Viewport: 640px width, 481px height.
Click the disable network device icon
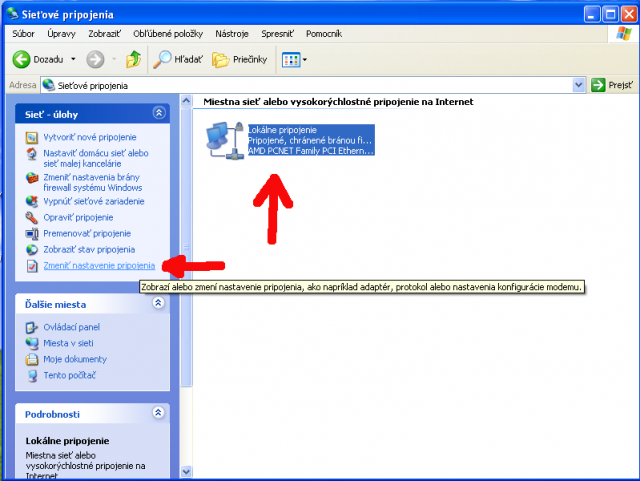click(x=32, y=201)
